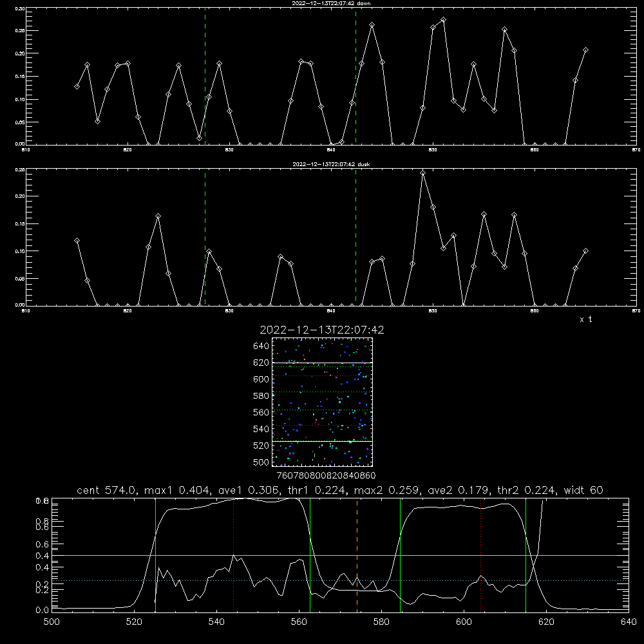
Task: Click the '600' x-axis label of bottom plot
Action: (x=464, y=622)
